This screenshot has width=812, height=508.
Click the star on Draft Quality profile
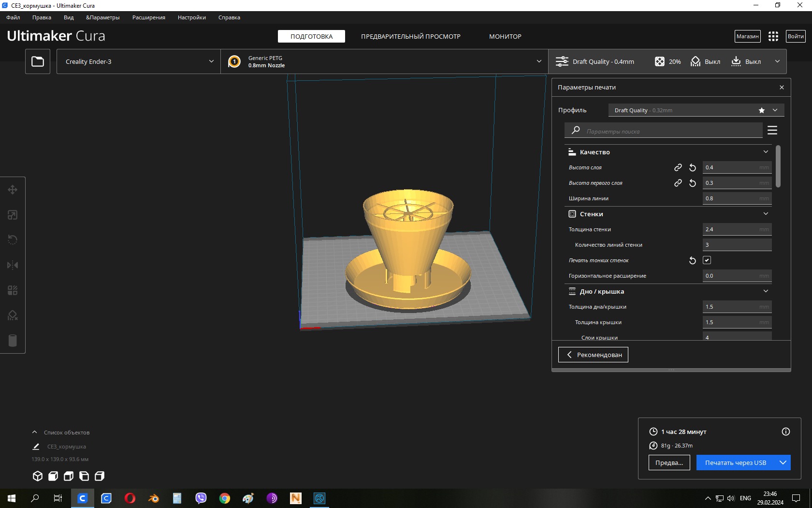click(761, 110)
